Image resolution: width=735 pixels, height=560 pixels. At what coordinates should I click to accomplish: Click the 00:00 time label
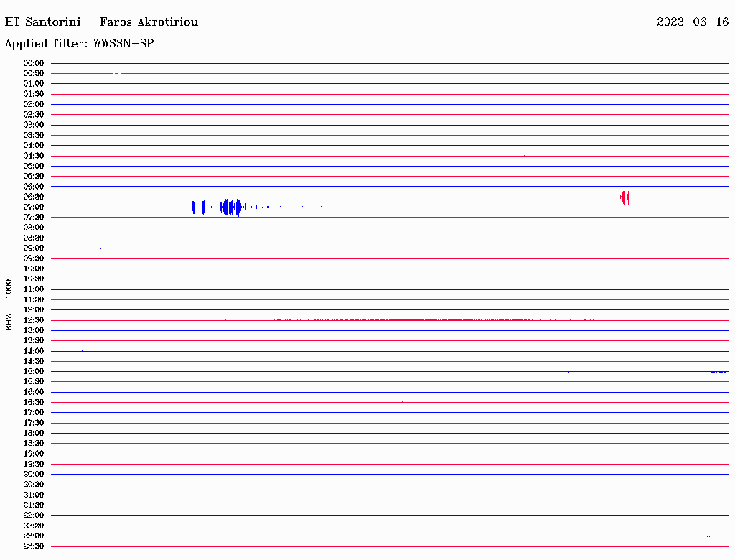[34, 63]
